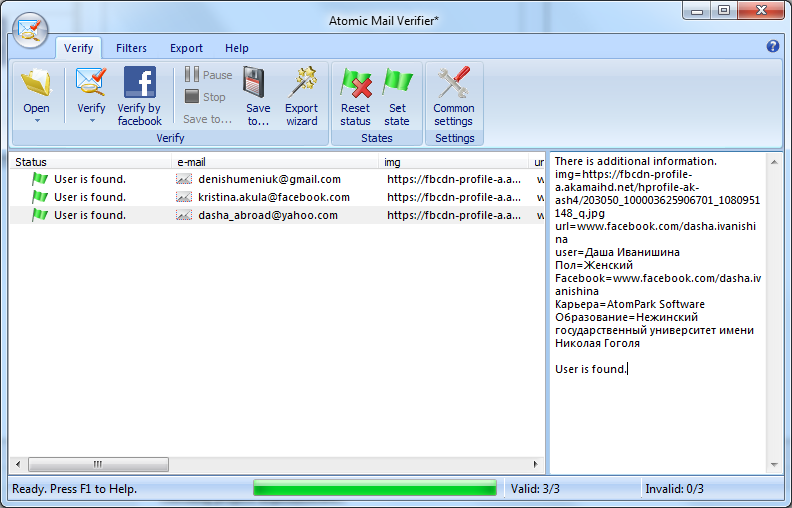
Task: Select dasha_abroad@yahoo.com email cell
Action: (x=268, y=216)
